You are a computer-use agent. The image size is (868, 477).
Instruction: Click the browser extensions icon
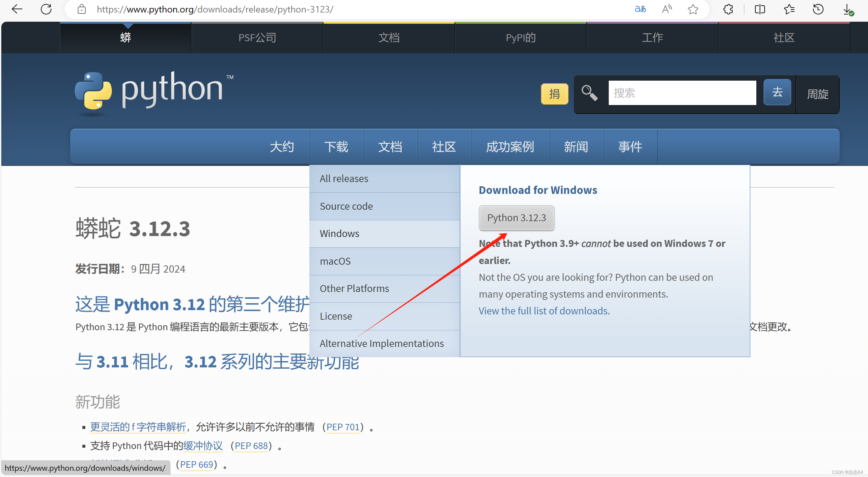click(x=728, y=9)
